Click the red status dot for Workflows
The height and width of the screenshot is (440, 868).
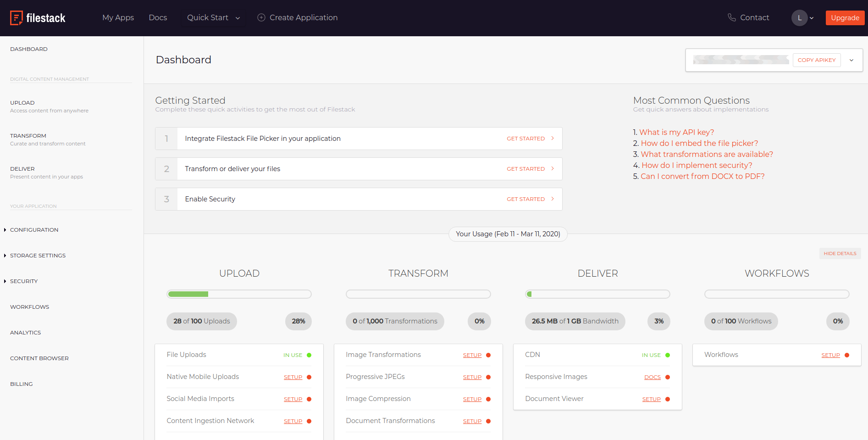click(847, 355)
